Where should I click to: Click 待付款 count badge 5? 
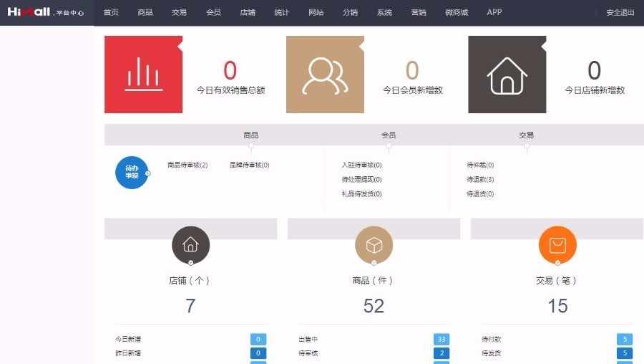(625, 339)
